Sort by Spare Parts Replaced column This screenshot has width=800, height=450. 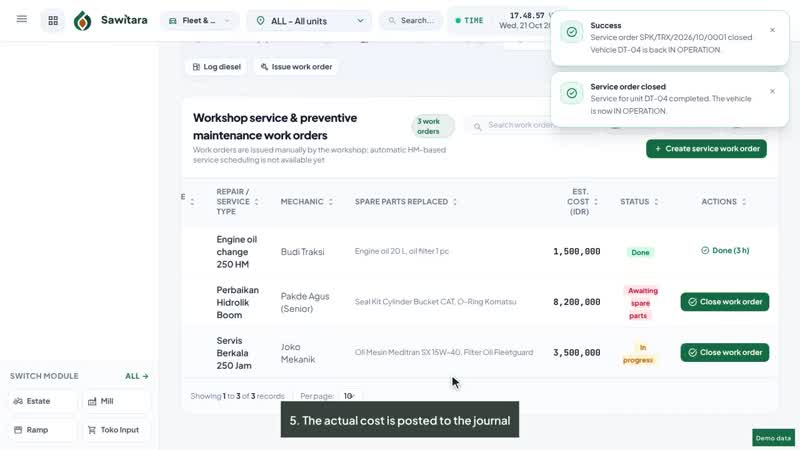406,202
